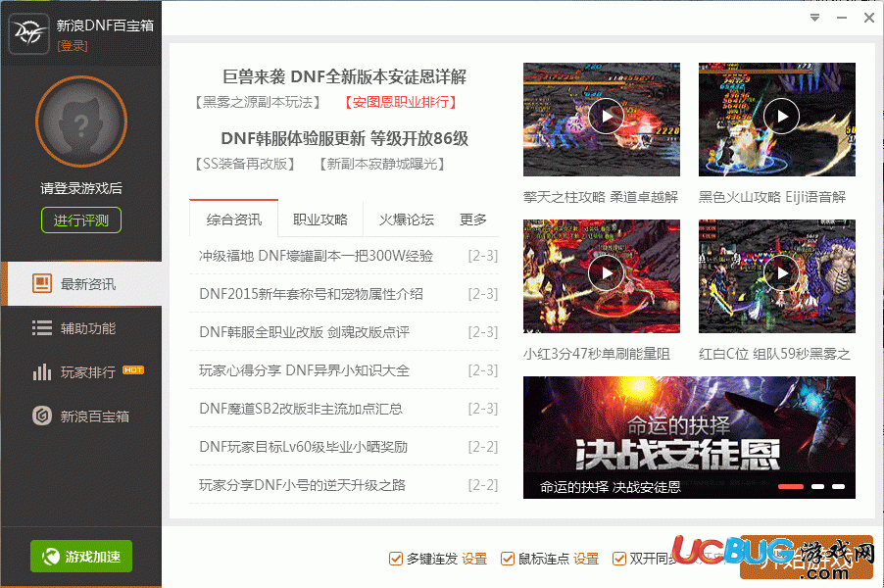This screenshot has height=588, width=884.
Task: Open the red 安图恩职业排行 link
Action: click(400, 102)
